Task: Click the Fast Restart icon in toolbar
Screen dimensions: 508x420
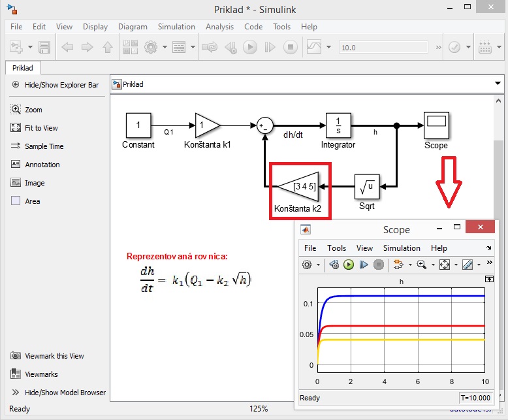Action: click(210, 47)
